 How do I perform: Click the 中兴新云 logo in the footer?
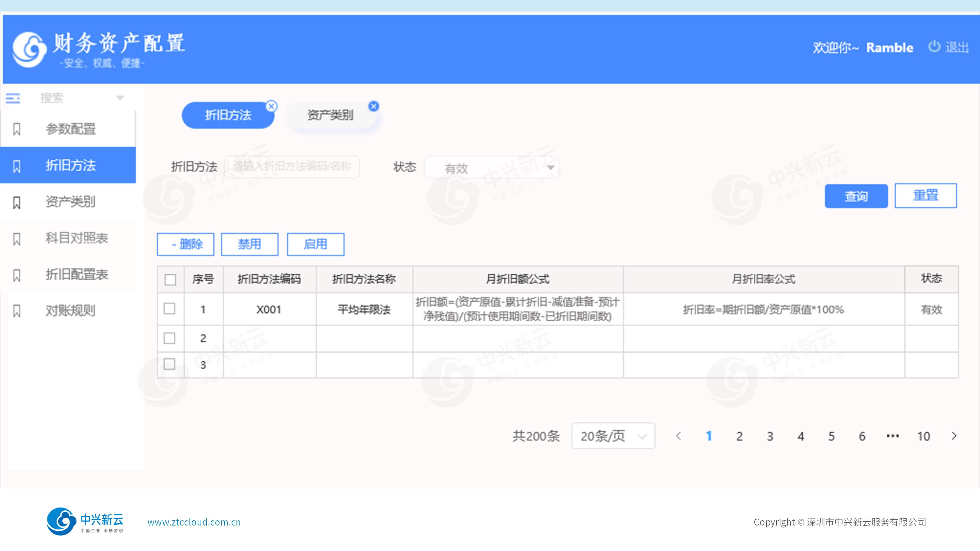coord(85,521)
